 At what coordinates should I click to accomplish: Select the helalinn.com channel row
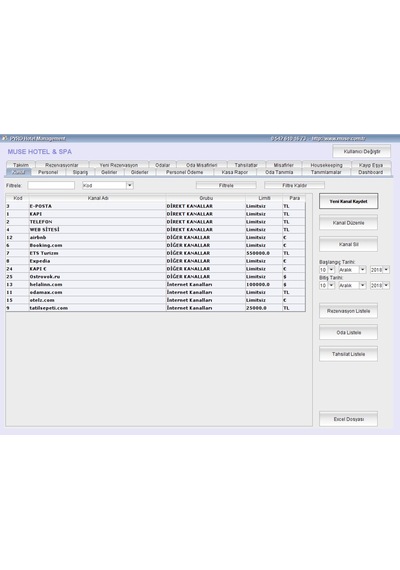(156, 285)
